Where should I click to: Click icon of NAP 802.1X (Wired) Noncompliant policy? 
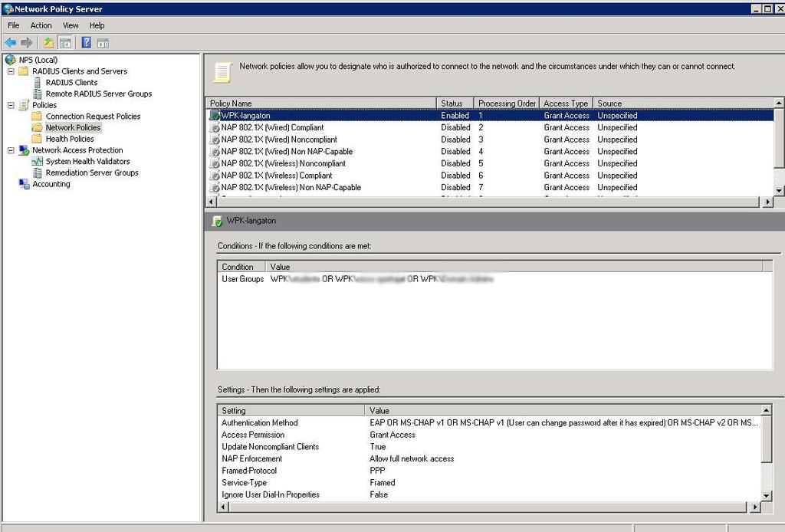(215, 140)
